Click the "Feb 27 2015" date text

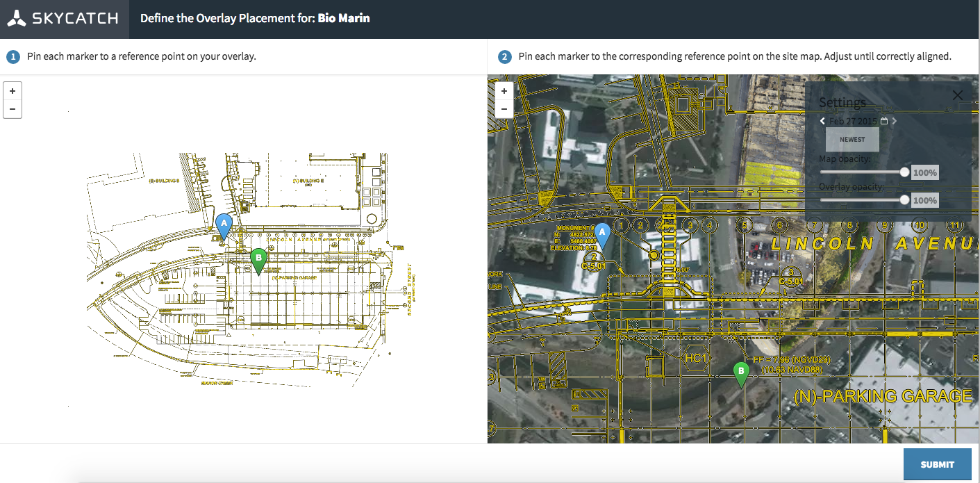(x=854, y=121)
